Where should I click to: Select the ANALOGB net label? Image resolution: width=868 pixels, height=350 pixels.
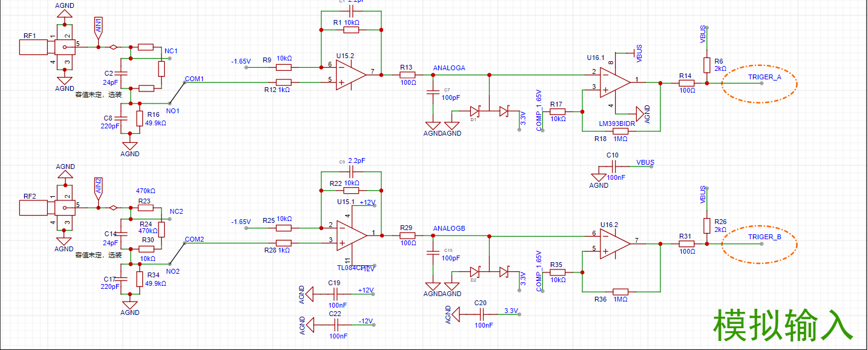pos(449,228)
